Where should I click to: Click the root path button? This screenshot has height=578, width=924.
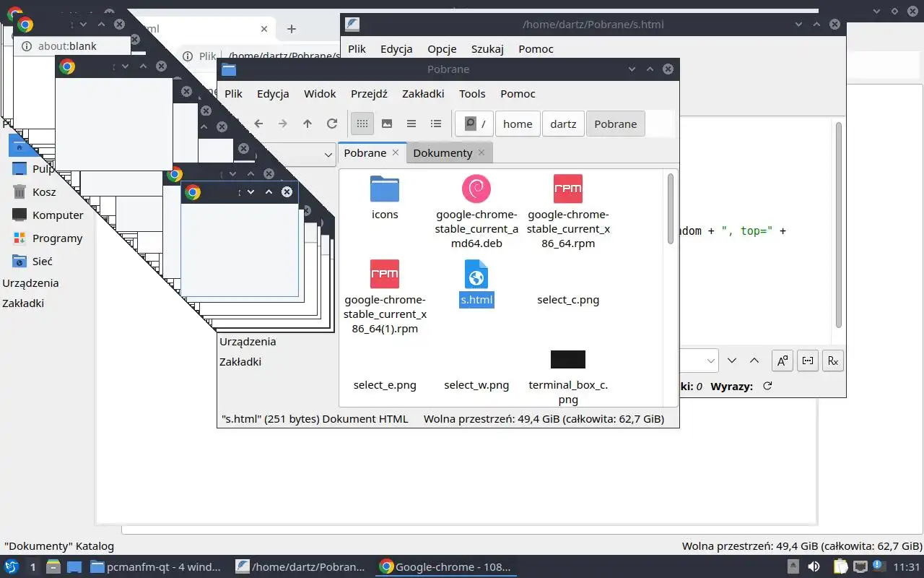475,124
